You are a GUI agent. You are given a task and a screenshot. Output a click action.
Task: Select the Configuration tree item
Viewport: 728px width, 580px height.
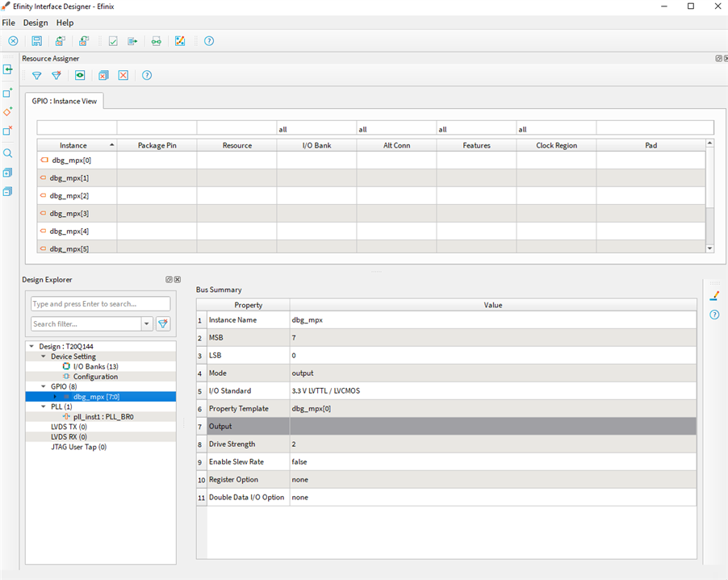click(x=95, y=377)
